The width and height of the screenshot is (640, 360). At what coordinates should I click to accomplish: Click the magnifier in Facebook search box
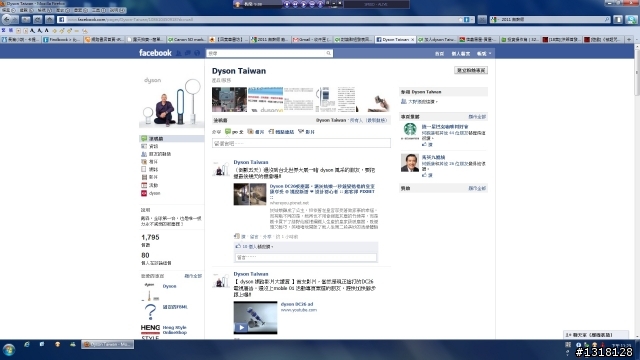pos(328,53)
